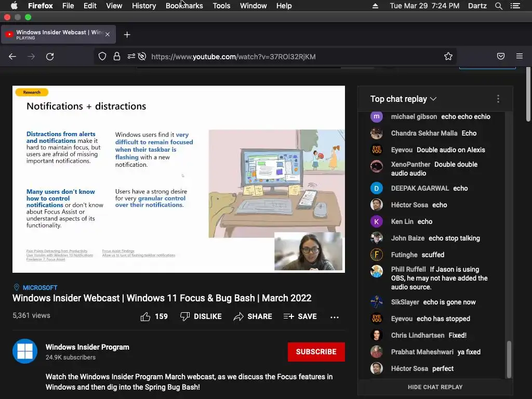Open the Edit menu

pos(90,6)
